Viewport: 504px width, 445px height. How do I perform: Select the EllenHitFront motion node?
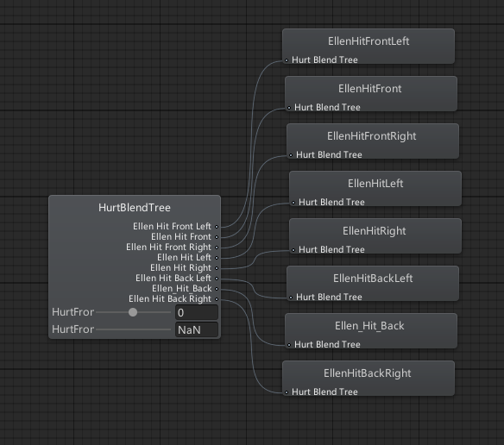pos(371,94)
